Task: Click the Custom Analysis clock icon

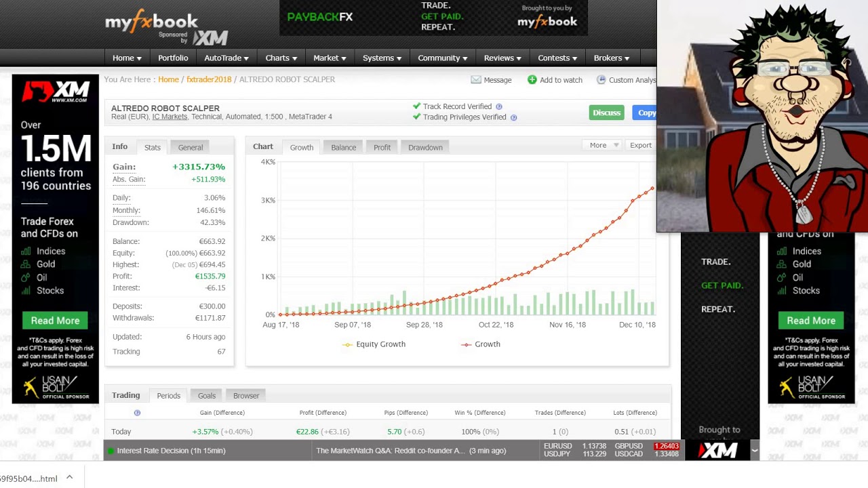Action: pyautogui.click(x=601, y=80)
